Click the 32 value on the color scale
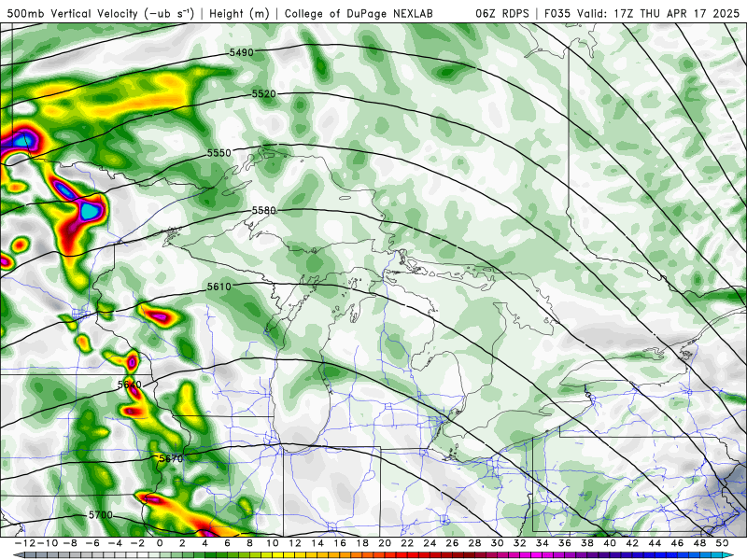This screenshot has height=560, width=747. click(520, 543)
